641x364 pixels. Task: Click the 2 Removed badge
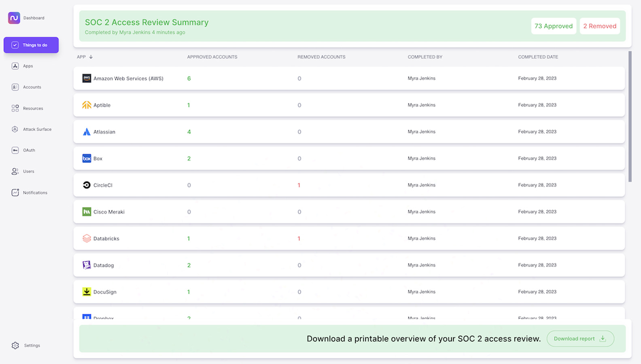pos(600,26)
